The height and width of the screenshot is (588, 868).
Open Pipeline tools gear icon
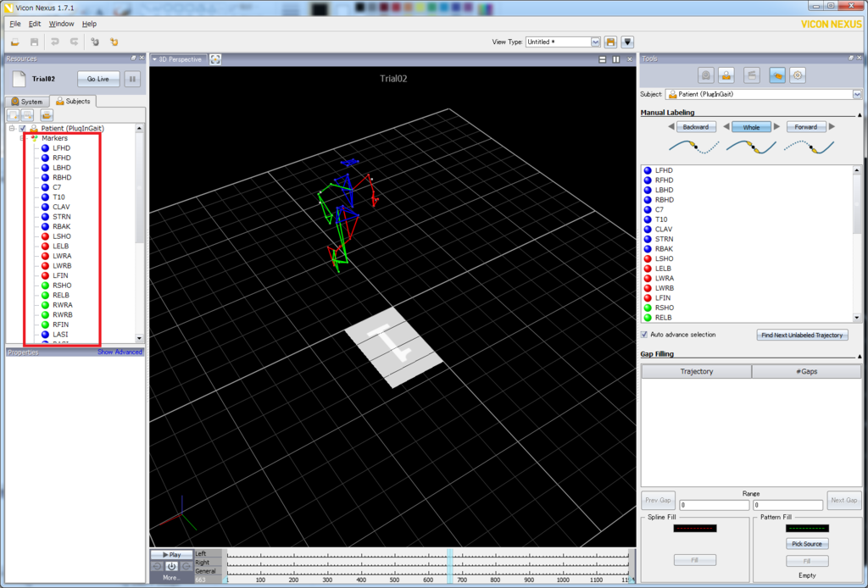click(798, 75)
